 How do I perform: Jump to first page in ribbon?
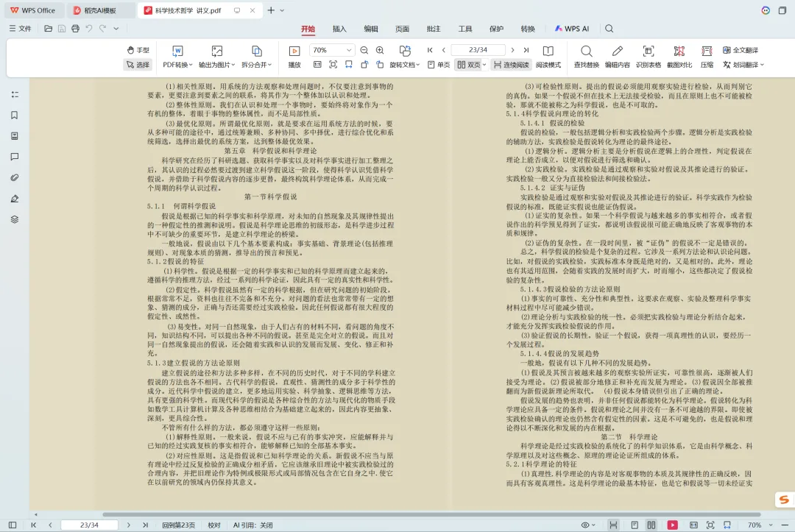pyautogui.click(x=430, y=49)
